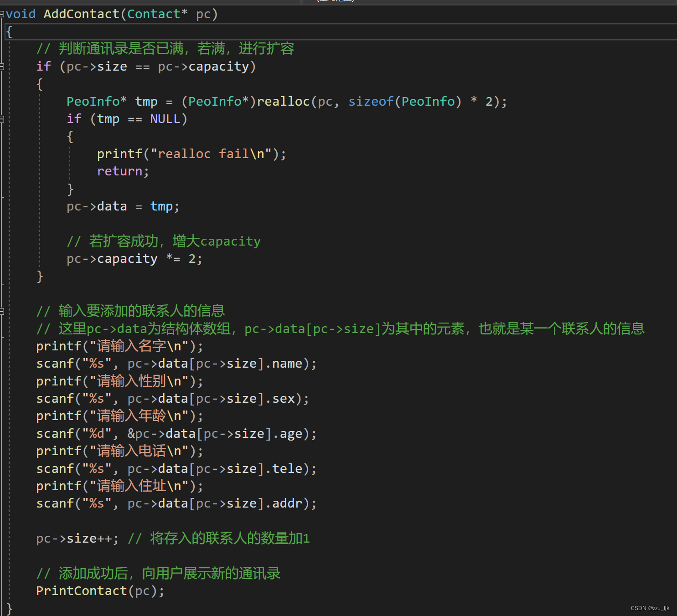This screenshot has height=616, width=677.
Task: Click the call 'PrintContact(pc);'
Action: pos(100,591)
